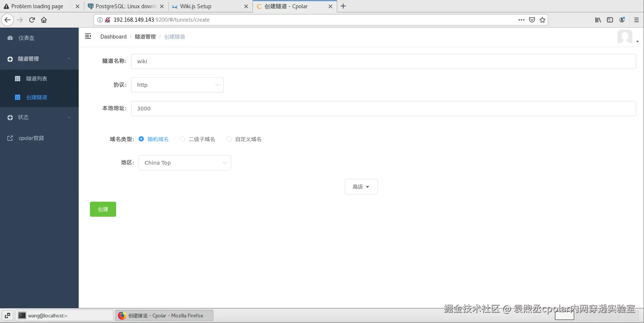Viewport: 644px width, 323px height.
Task: Click the 创建隧道 breadcrumb text
Action: 175,37
